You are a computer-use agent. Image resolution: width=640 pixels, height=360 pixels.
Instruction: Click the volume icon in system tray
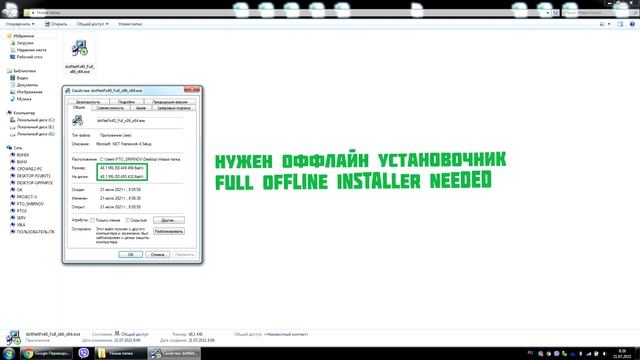[x=604, y=353]
